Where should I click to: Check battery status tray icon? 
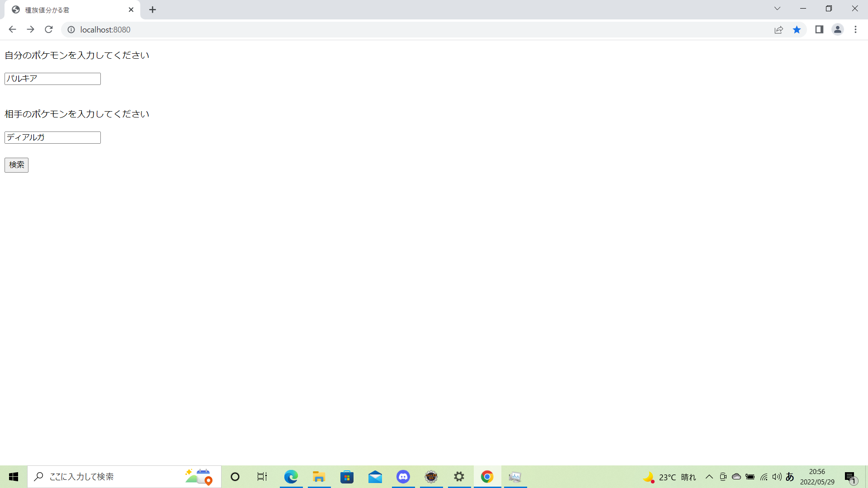tap(750, 477)
